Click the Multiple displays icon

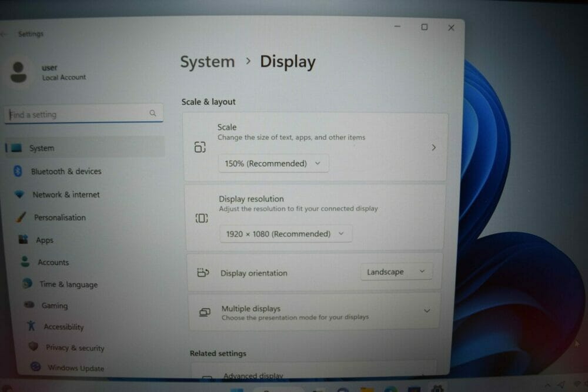[205, 312]
